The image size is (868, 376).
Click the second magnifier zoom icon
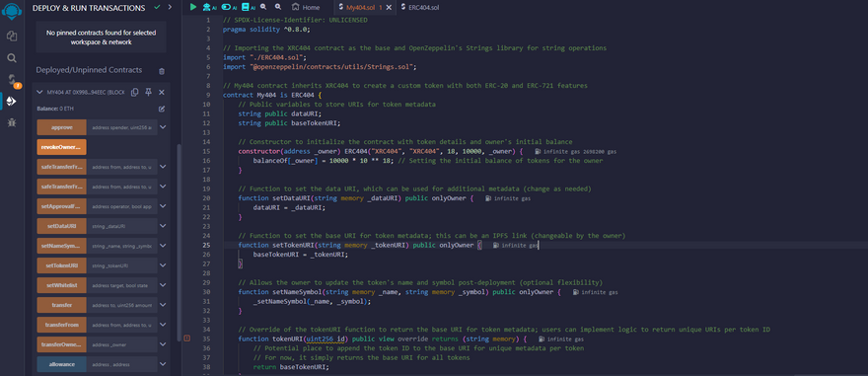[x=277, y=7]
